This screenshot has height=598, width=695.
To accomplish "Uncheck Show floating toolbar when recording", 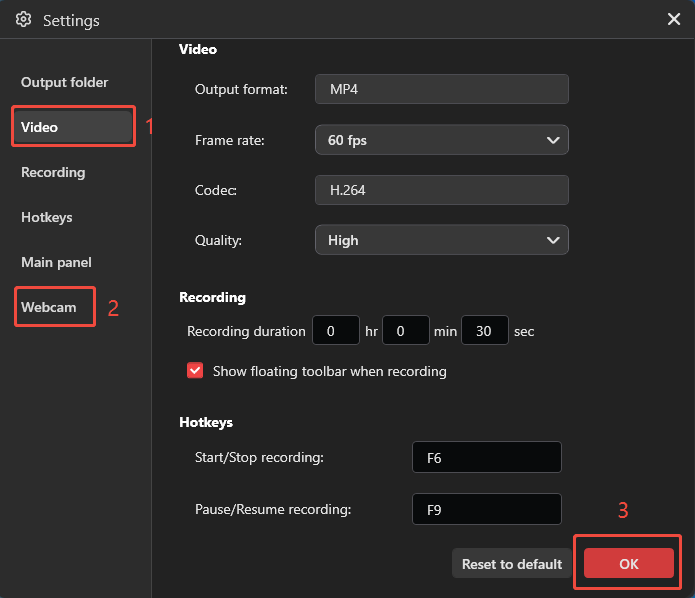I will [195, 371].
